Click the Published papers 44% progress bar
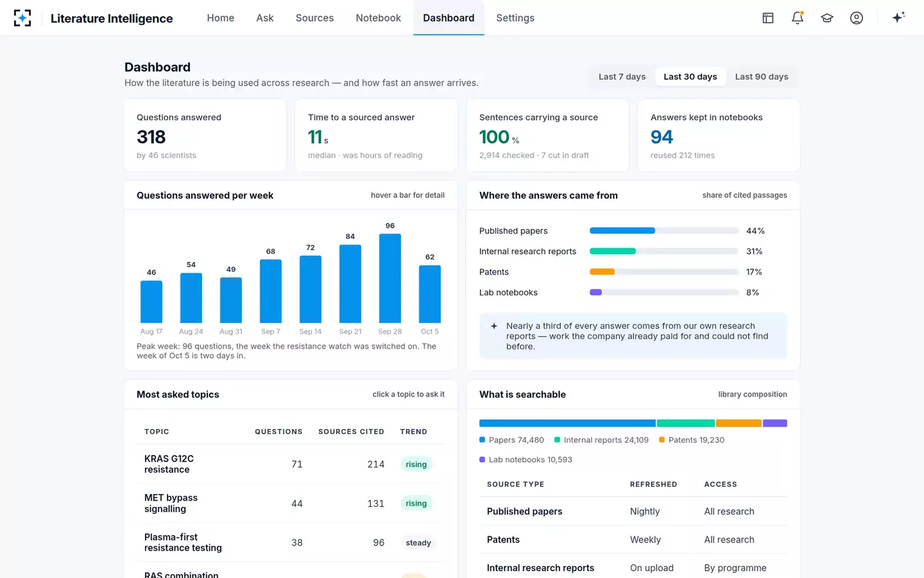The height and width of the screenshot is (578, 924). tap(664, 231)
